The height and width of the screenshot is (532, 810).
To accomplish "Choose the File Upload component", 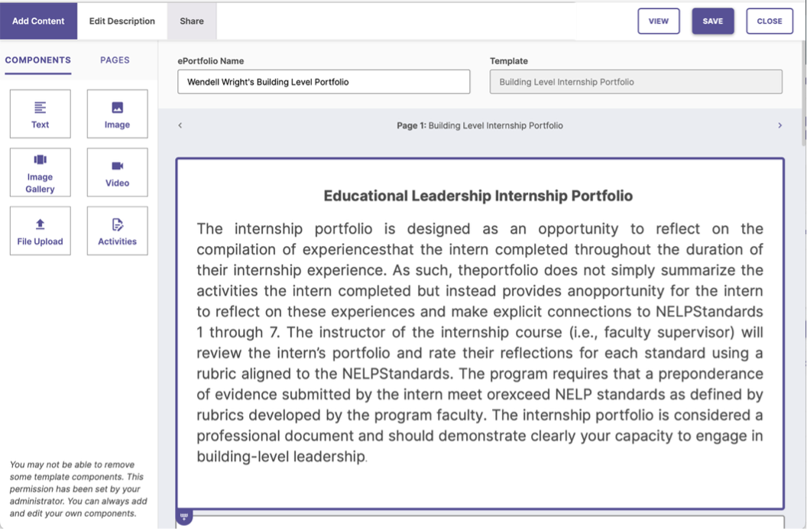I will (x=40, y=230).
